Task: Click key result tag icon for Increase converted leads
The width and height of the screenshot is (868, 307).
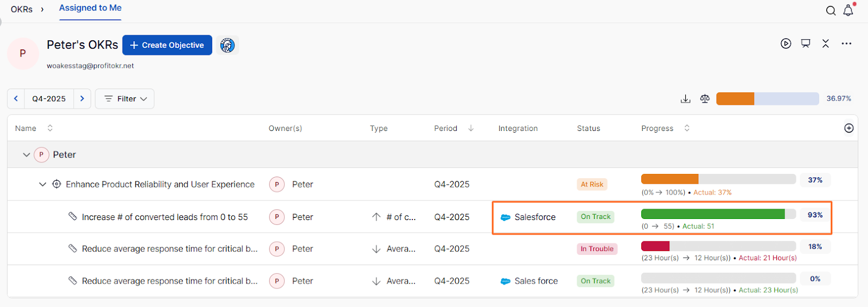Action: coord(73,216)
